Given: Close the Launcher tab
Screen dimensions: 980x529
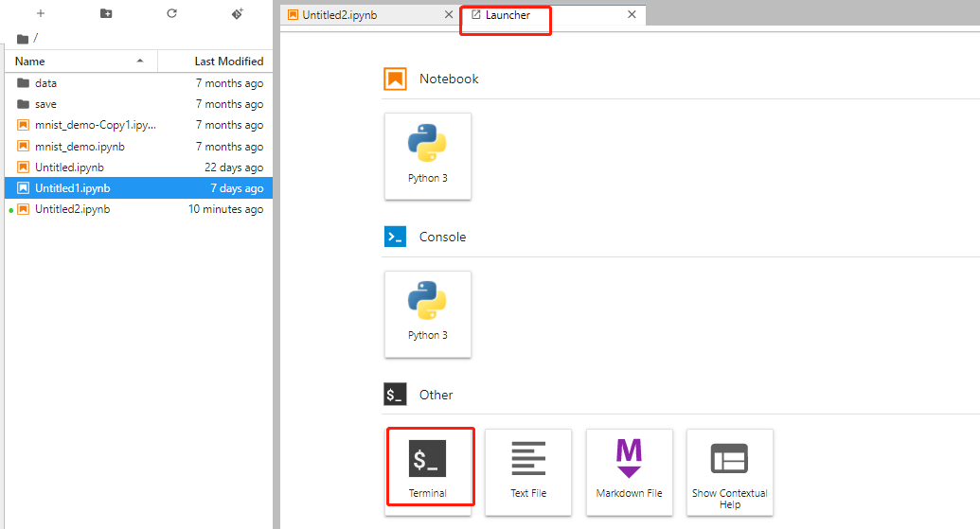Looking at the screenshot, I should 632,15.
